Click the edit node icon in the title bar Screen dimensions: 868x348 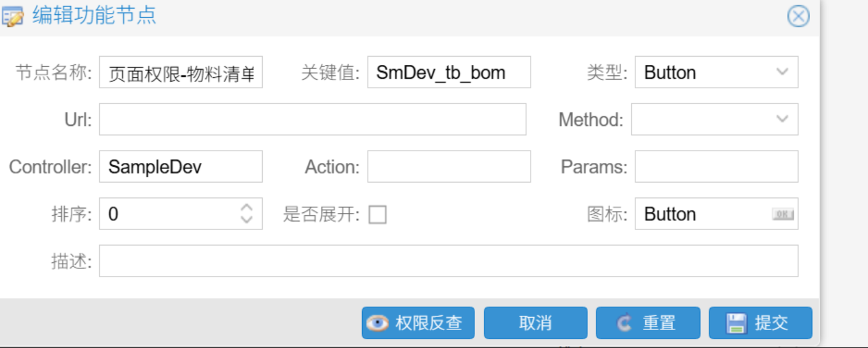click(x=13, y=16)
